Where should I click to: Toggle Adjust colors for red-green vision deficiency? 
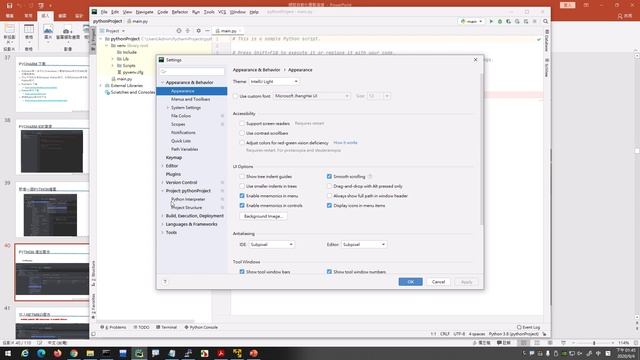[x=242, y=143]
